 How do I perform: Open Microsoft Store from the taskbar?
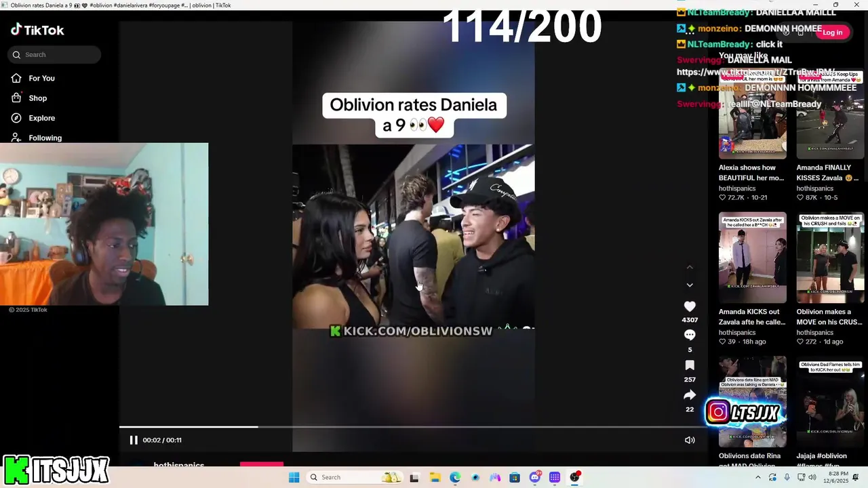(x=515, y=477)
